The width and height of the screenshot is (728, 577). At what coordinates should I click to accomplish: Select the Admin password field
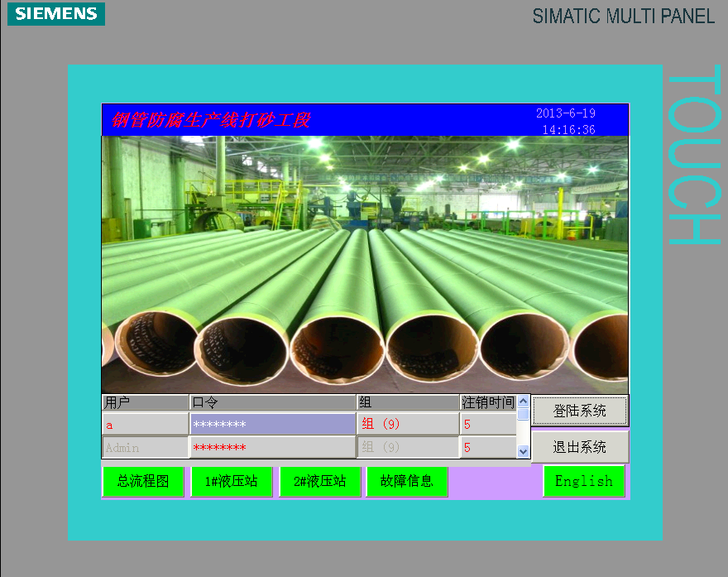273,447
